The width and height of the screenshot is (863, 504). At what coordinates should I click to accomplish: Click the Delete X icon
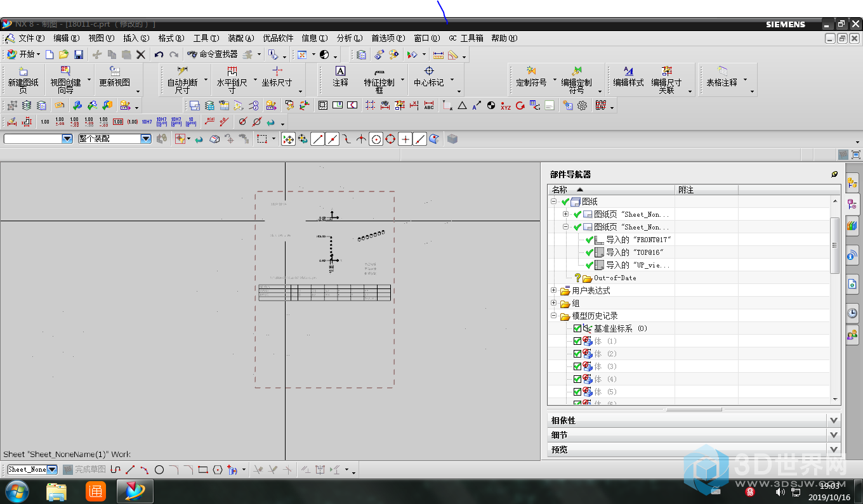(x=141, y=55)
